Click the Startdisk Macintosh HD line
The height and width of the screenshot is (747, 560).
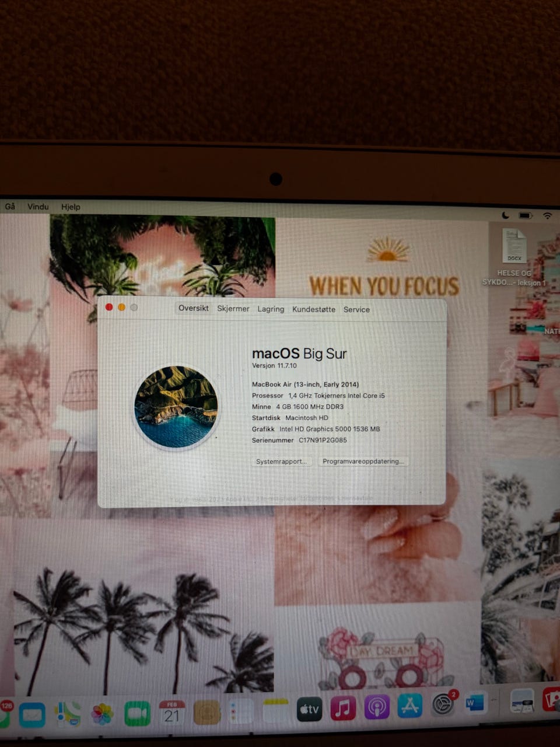pos(290,418)
